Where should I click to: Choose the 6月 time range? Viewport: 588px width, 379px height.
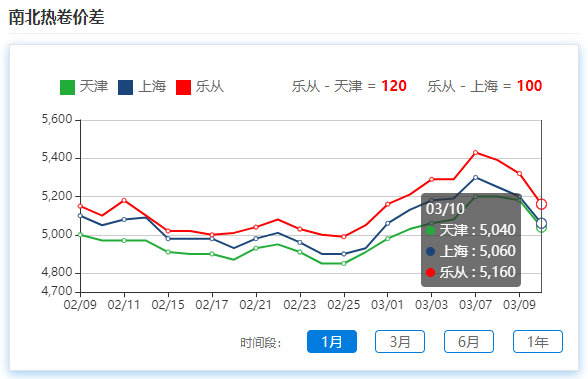pos(469,341)
